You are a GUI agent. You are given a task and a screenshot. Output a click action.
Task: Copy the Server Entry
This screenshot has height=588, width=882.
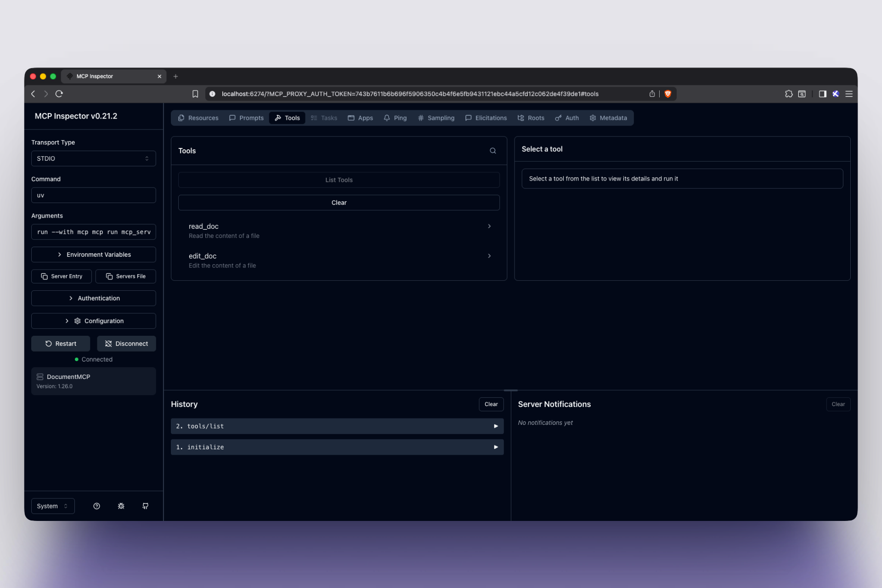(62, 276)
